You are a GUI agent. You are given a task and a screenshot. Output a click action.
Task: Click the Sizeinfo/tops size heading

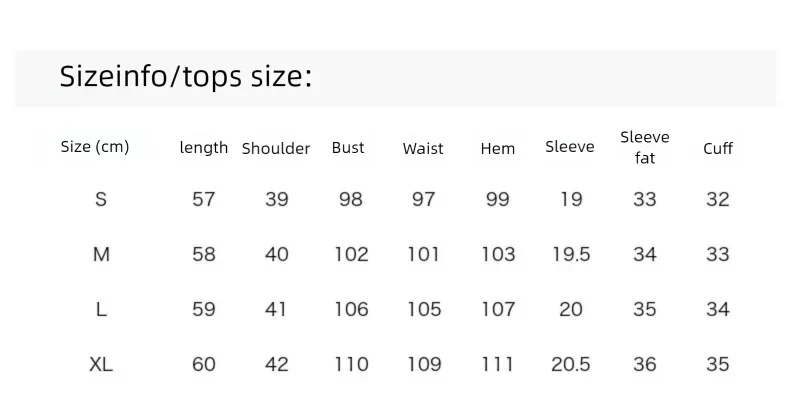186,77
